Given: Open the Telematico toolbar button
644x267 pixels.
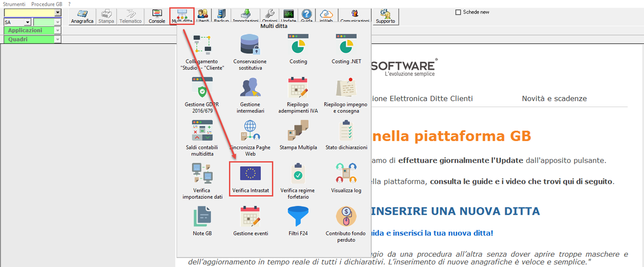Looking at the screenshot, I should [x=131, y=16].
